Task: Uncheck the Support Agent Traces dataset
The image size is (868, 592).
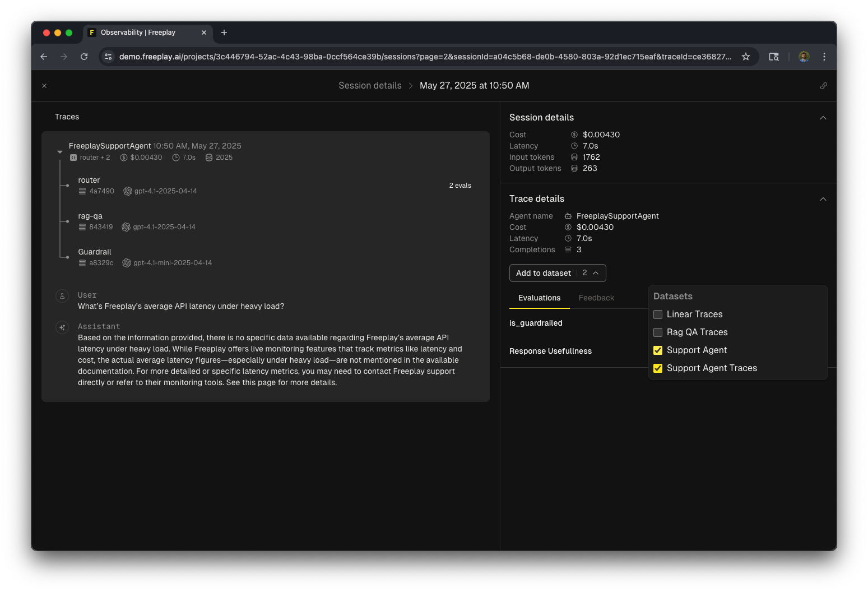Action: coord(658,368)
